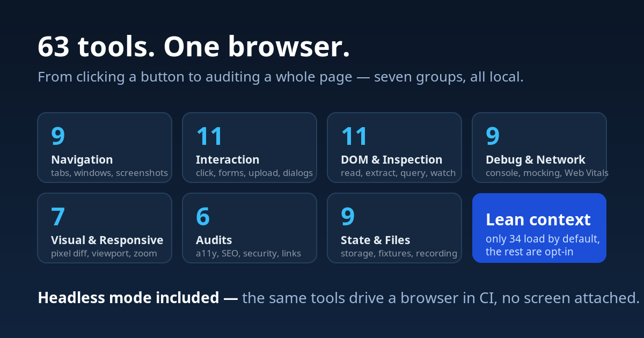The image size is (644, 338).
Task: Click "the same tools drive a browser in CI"
Action: point(370,298)
